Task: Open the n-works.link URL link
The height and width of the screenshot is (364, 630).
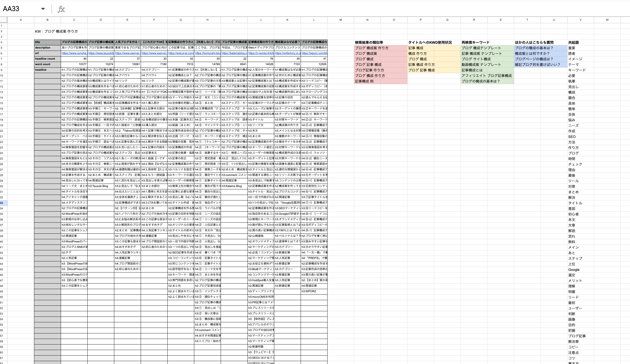Action: (261, 53)
